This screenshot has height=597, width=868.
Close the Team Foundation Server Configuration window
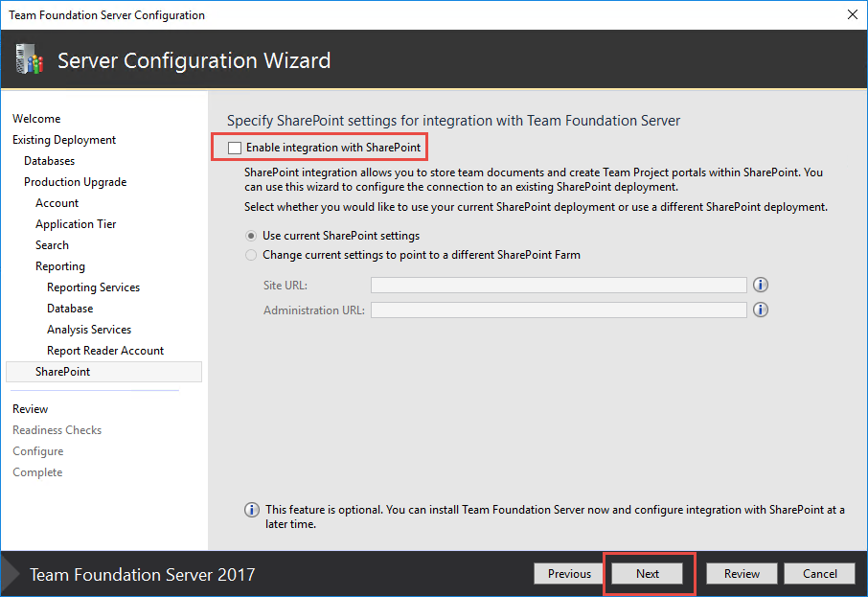point(853,14)
